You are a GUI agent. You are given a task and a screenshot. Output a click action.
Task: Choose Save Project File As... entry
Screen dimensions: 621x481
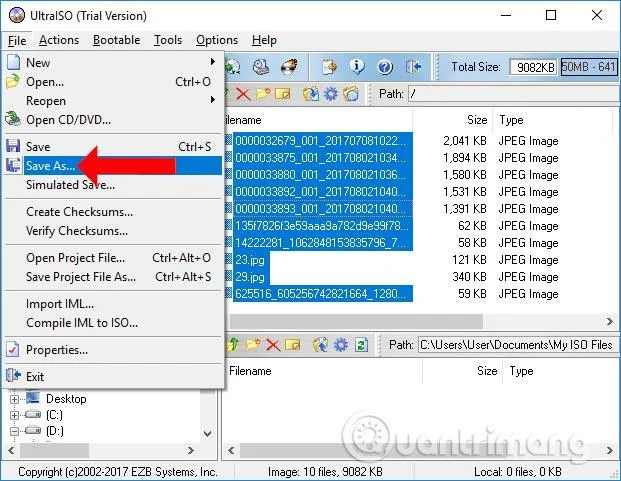click(x=114, y=277)
